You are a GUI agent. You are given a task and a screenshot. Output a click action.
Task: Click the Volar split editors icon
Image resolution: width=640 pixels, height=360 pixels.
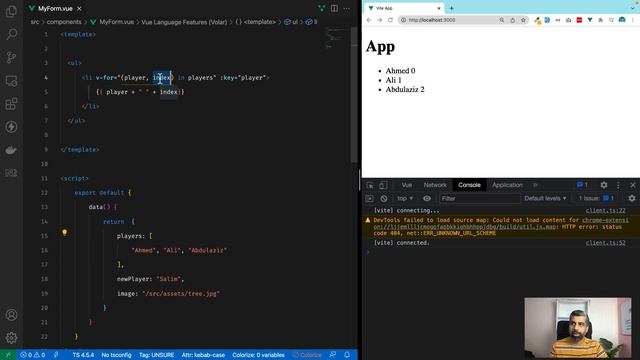pos(322,8)
